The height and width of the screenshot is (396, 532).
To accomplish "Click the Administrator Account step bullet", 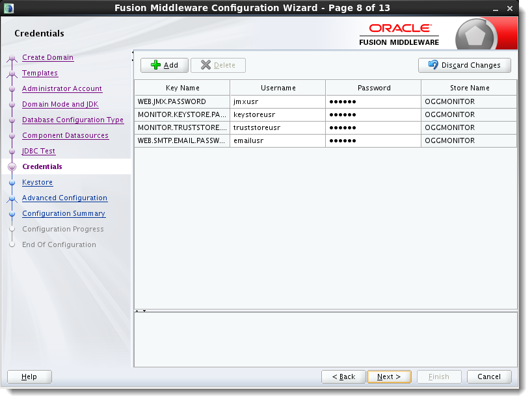I will [x=12, y=89].
